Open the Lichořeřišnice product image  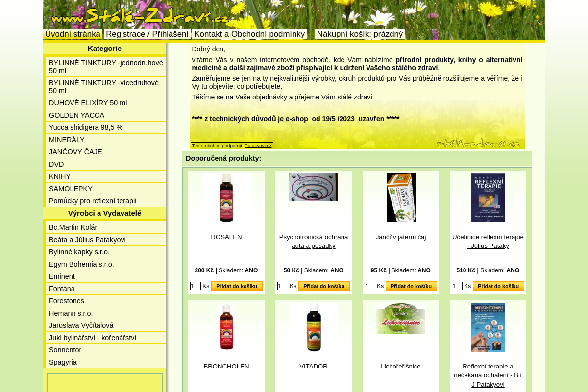coord(401,318)
